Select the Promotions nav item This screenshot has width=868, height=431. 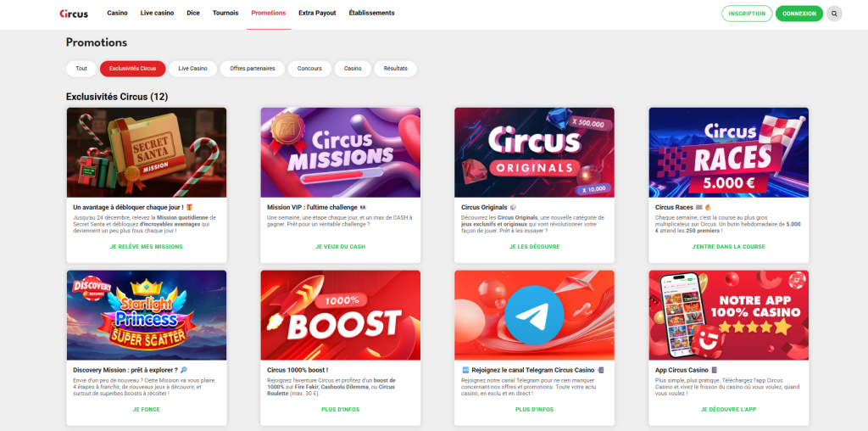269,13
